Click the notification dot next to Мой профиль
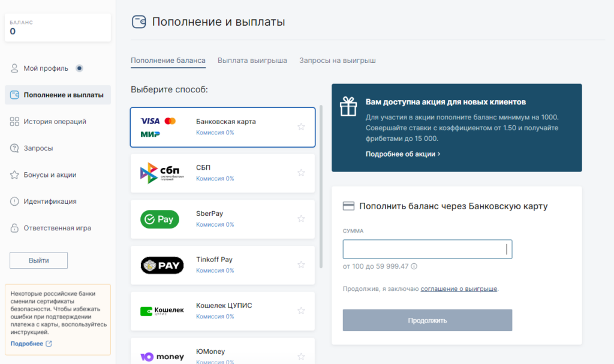This screenshot has width=614, height=364. click(79, 68)
